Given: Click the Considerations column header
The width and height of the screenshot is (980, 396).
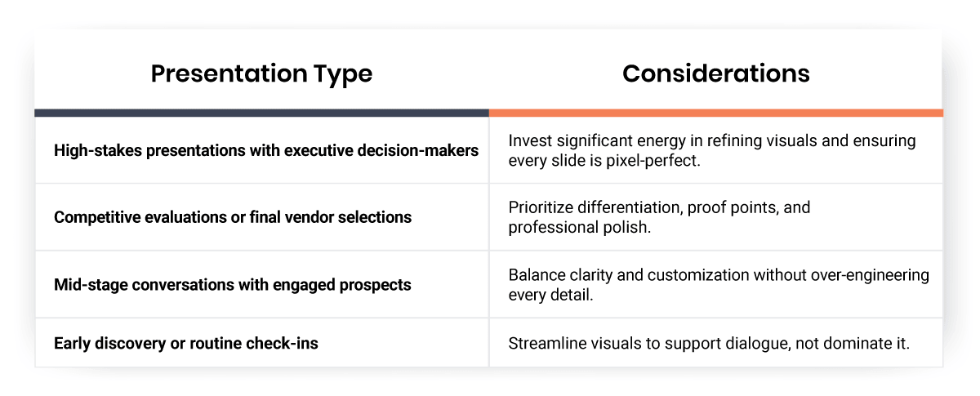Looking at the screenshot, I should (x=716, y=73).
